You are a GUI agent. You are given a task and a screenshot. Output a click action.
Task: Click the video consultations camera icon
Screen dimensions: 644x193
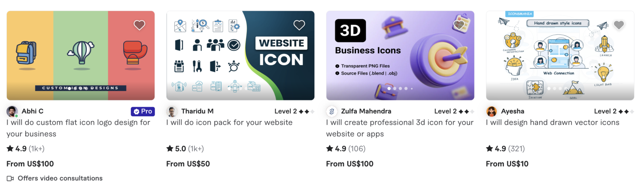coord(10,178)
